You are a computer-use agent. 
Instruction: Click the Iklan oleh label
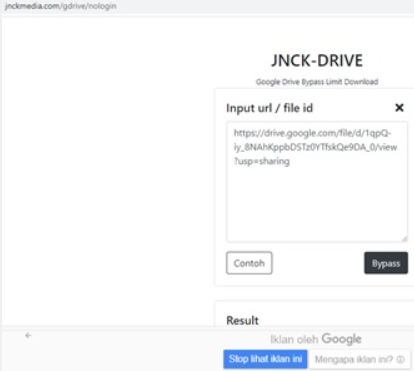[294, 339]
